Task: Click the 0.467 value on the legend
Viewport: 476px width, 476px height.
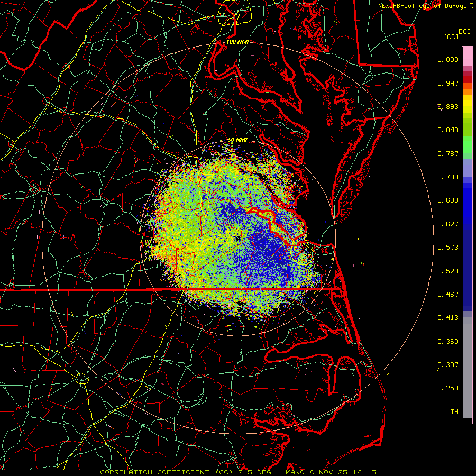Action: click(x=448, y=295)
